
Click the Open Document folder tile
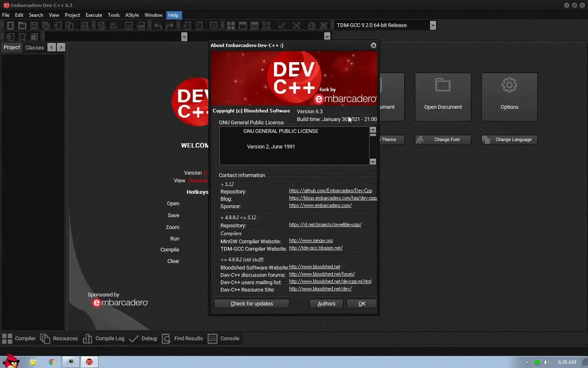pos(443,97)
